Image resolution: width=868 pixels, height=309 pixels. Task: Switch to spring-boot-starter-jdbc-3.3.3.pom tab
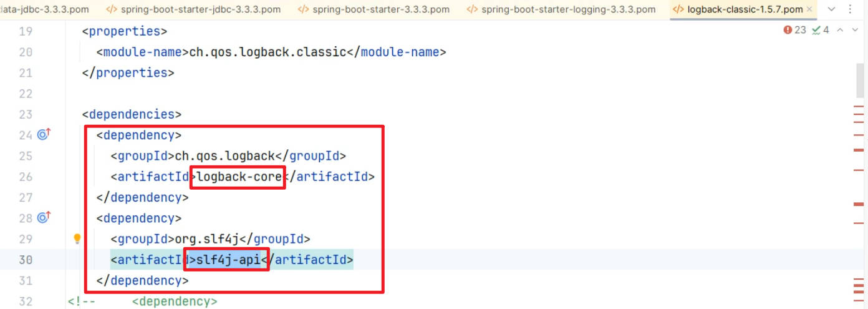pyautogui.click(x=200, y=9)
